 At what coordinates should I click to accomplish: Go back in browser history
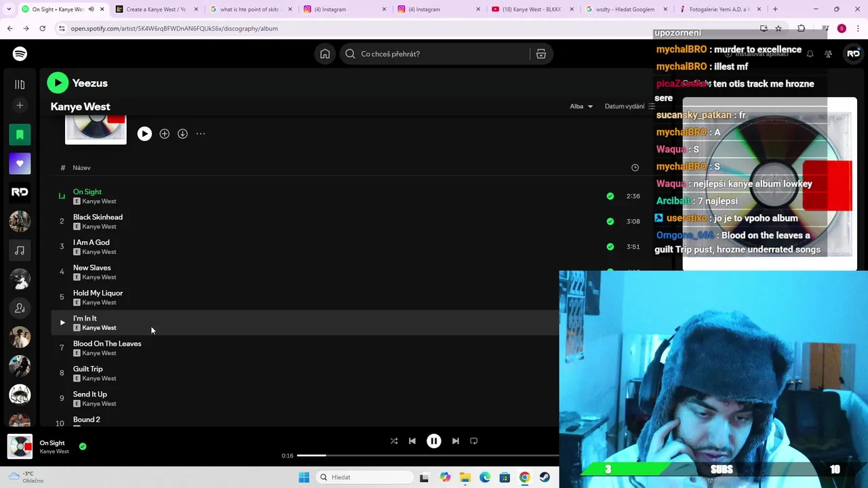pos(9,28)
